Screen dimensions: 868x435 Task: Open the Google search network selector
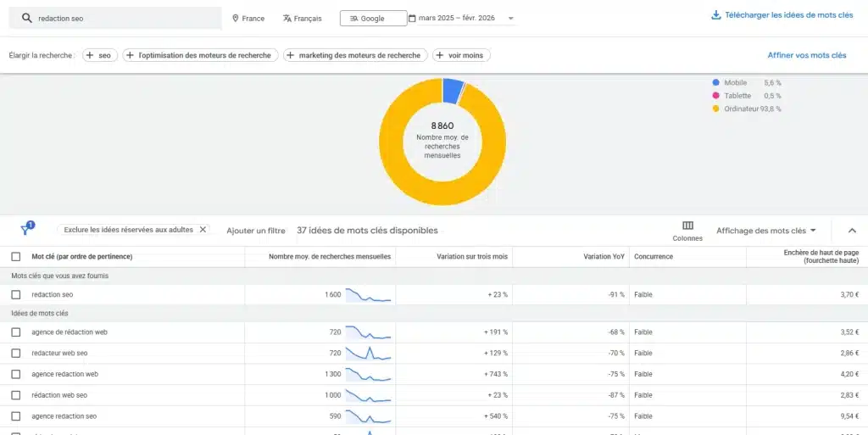pyautogui.click(x=373, y=19)
